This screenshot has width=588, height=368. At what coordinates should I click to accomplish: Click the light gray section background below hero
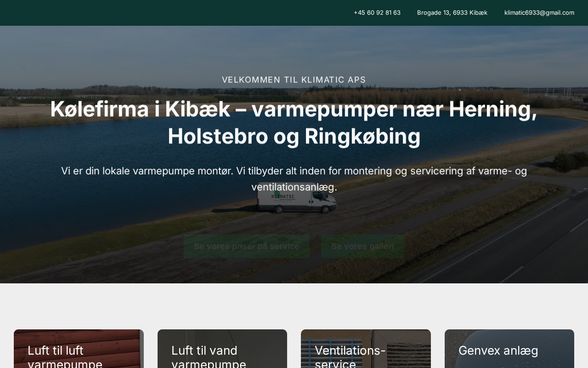click(x=294, y=306)
